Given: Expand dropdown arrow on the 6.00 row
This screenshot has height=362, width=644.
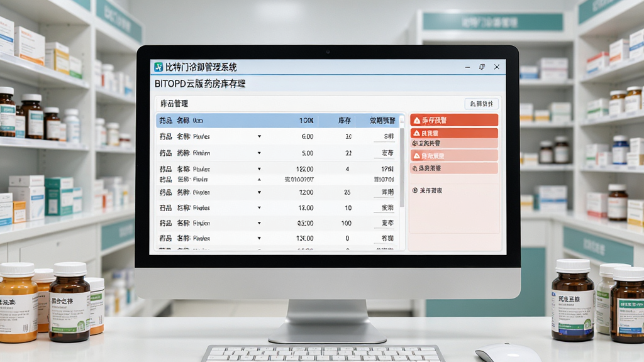Looking at the screenshot, I should 259,136.
